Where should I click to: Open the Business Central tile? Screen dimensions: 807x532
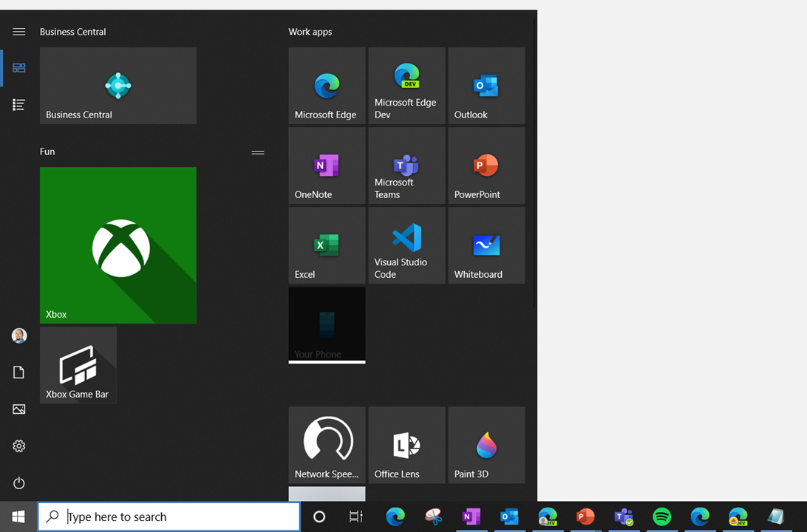pos(118,86)
